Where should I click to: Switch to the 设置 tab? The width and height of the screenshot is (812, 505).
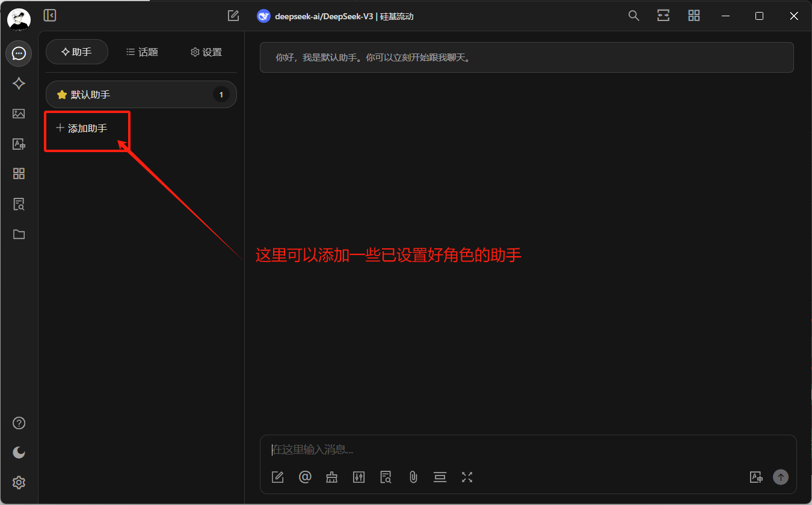[206, 52]
